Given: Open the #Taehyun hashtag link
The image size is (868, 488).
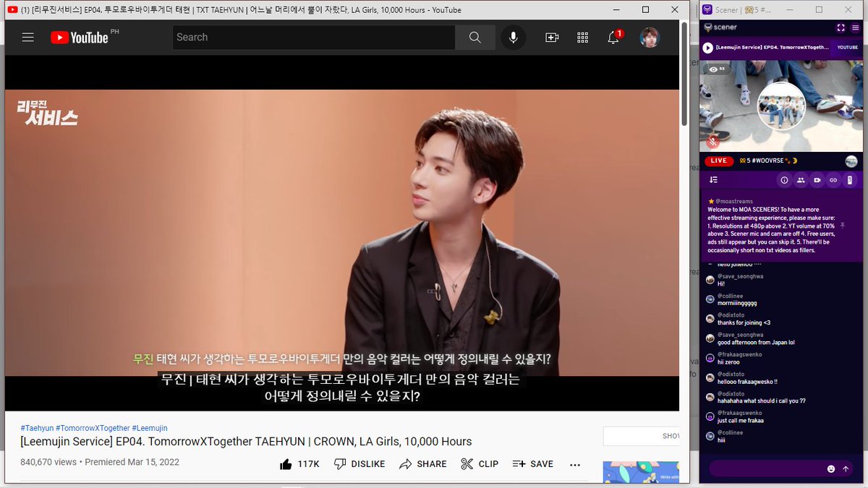Looking at the screenshot, I should (x=36, y=428).
